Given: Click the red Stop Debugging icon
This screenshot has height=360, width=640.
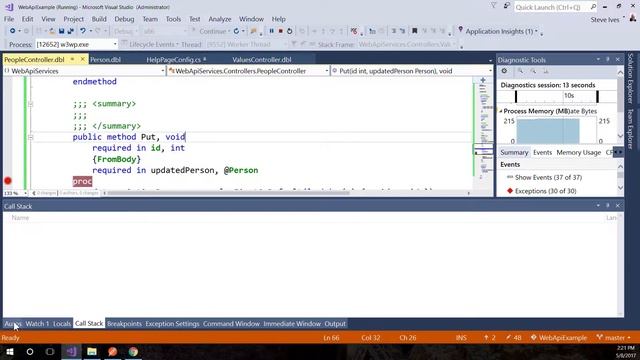Looking at the screenshot, I should [280, 31].
